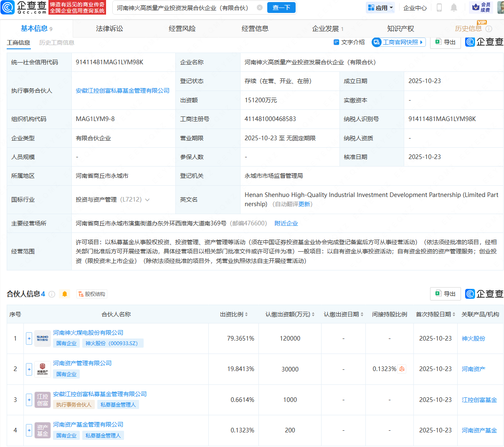The height and width of the screenshot is (447, 504).
Task: Sort by 认缴出资额(万元) column
Action: click(x=290, y=314)
